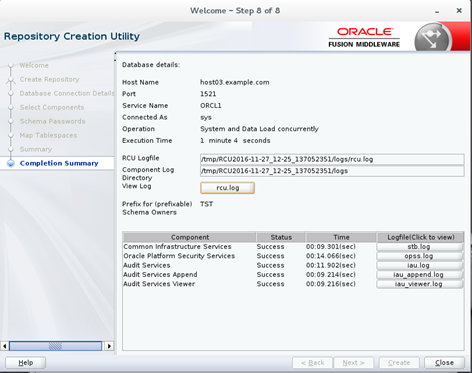Select the Summary step in sidebar

click(36, 149)
